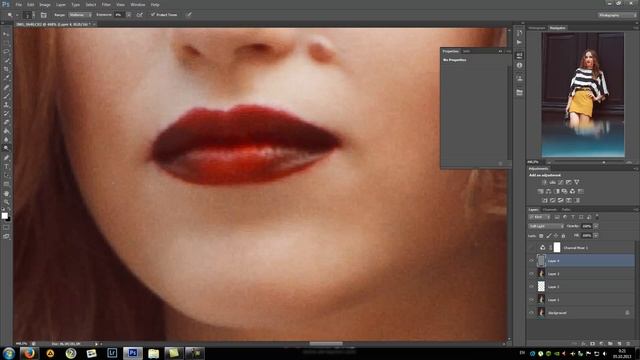Image resolution: width=640 pixels, height=360 pixels.
Task: Change screen mode at toolbox bottom
Action: [6, 236]
